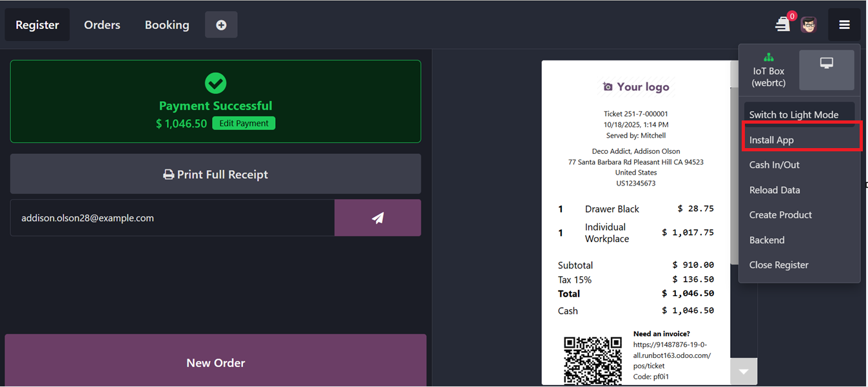Image resolution: width=868 pixels, height=387 pixels.
Task: Click the invoice URL on the receipt
Action: click(671, 355)
